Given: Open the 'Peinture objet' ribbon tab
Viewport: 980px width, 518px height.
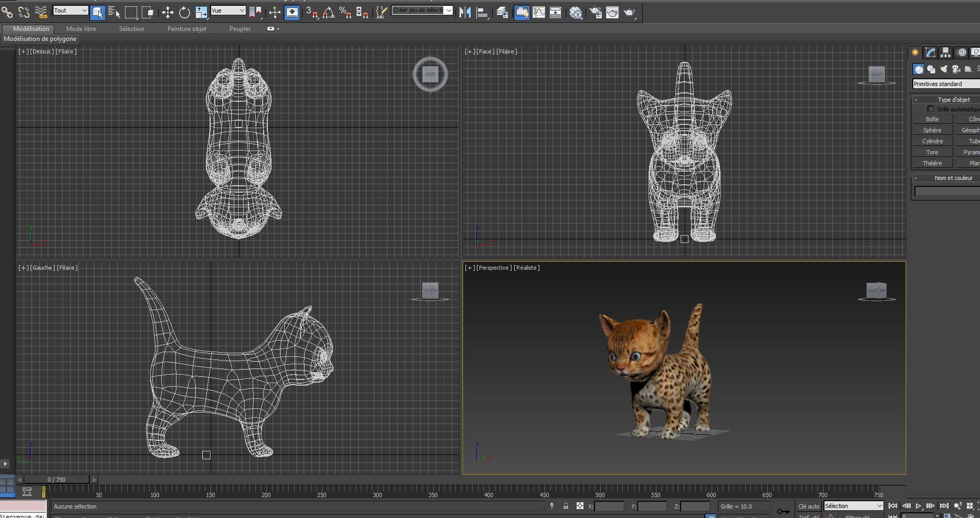Looking at the screenshot, I should [187, 29].
